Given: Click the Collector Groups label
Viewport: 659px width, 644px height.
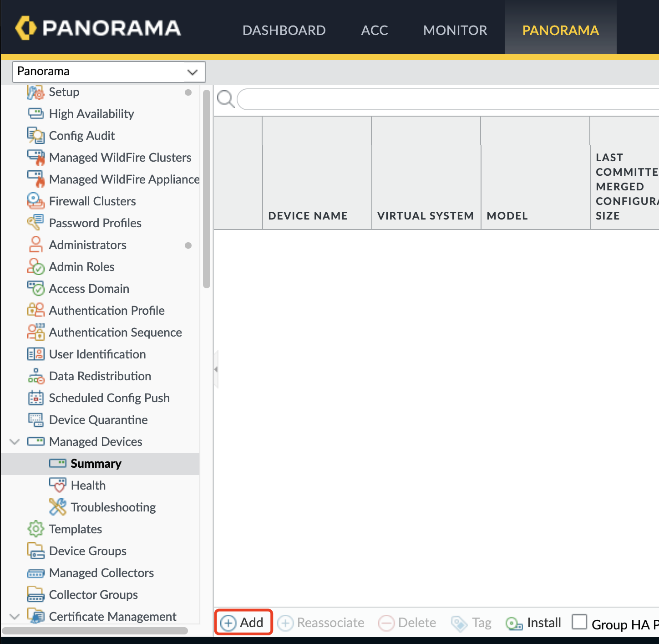Looking at the screenshot, I should pos(93,595).
